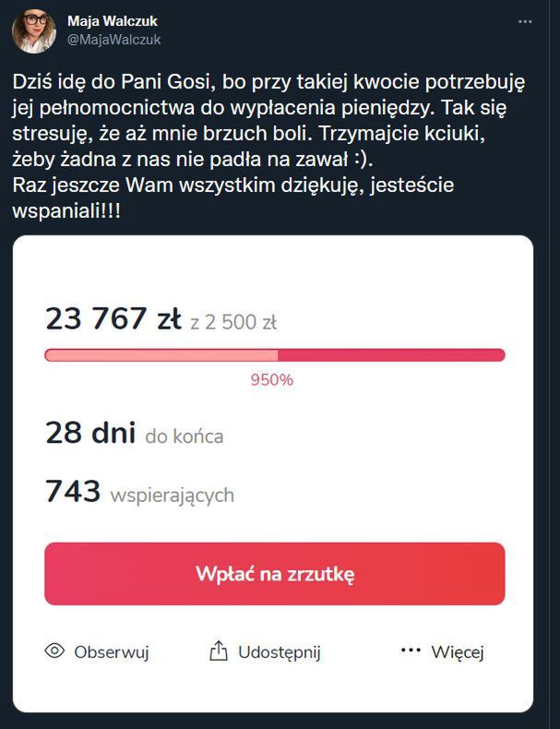Click the three-dot icon beside Więcej
The image size is (560, 729).
(x=411, y=651)
